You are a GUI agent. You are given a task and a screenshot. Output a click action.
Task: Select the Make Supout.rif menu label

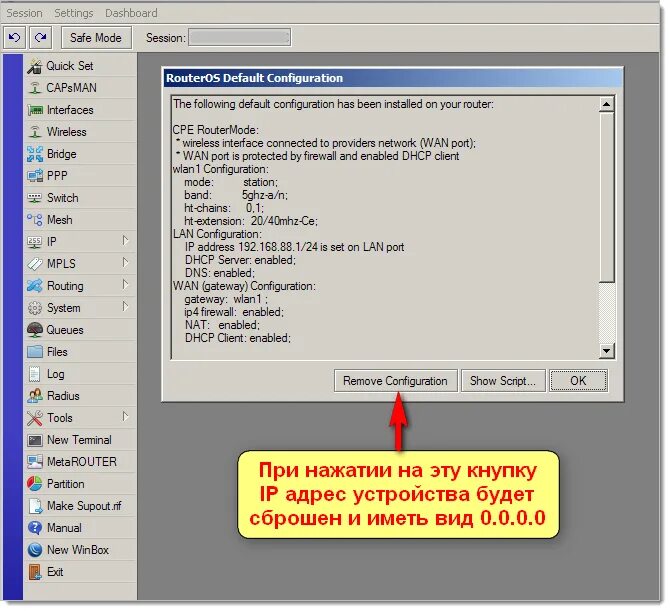84,506
